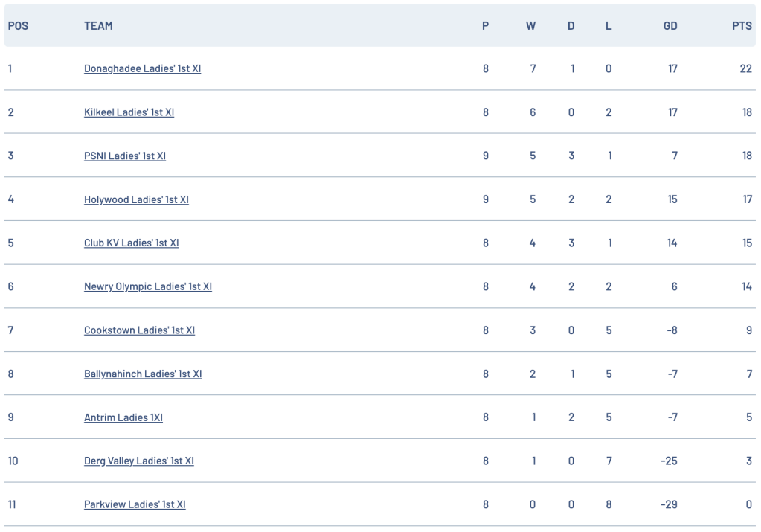Click the POS column header
The image size is (761, 532).
click(18, 25)
